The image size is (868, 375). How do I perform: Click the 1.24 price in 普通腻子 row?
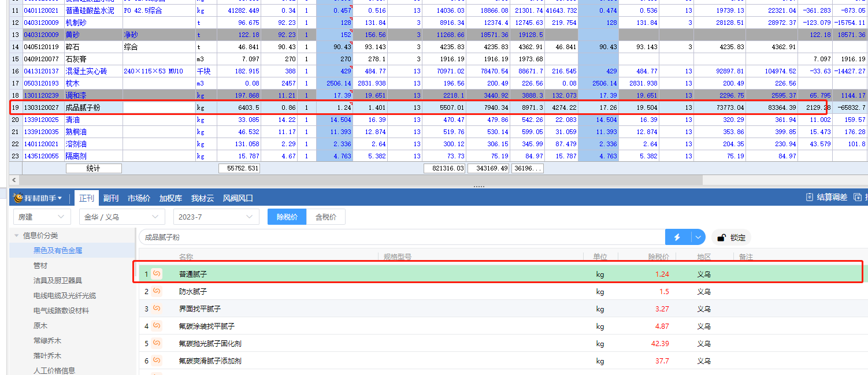coord(662,274)
